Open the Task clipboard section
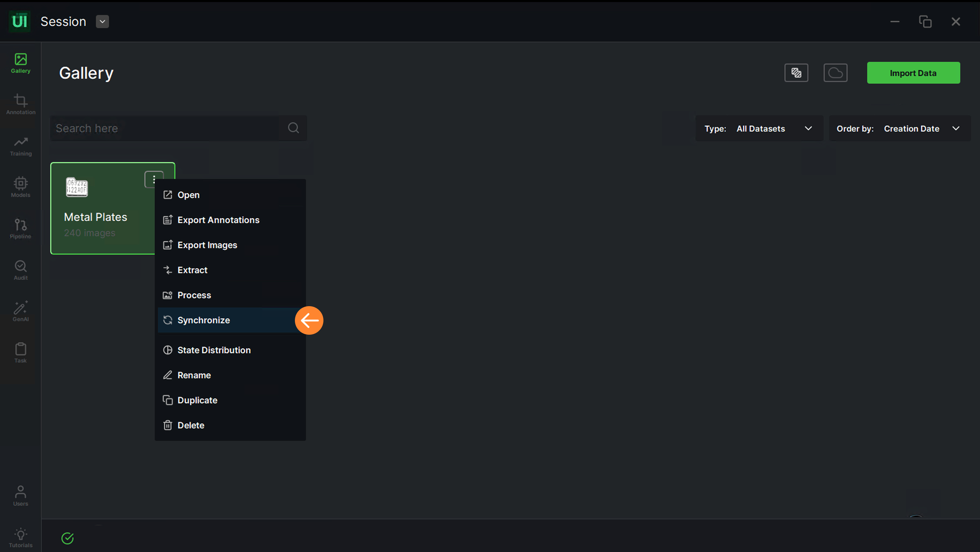This screenshot has height=552, width=980. point(20,353)
